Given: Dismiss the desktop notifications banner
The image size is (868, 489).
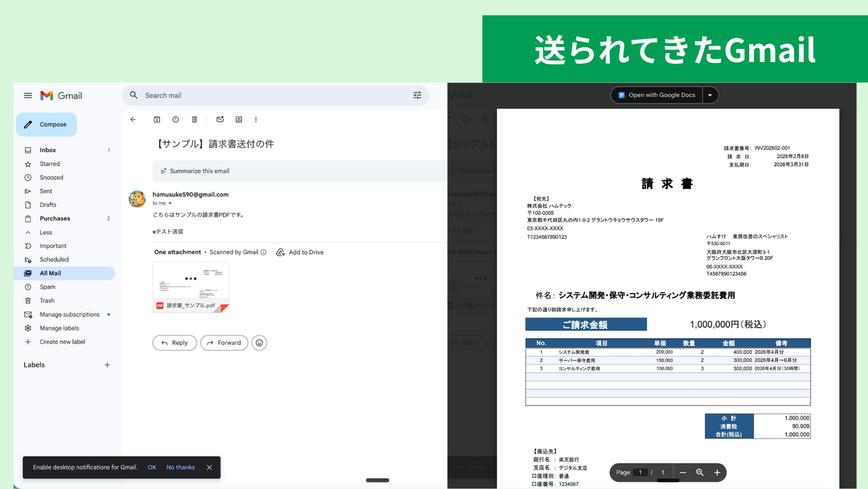Looking at the screenshot, I should [209, 467].
